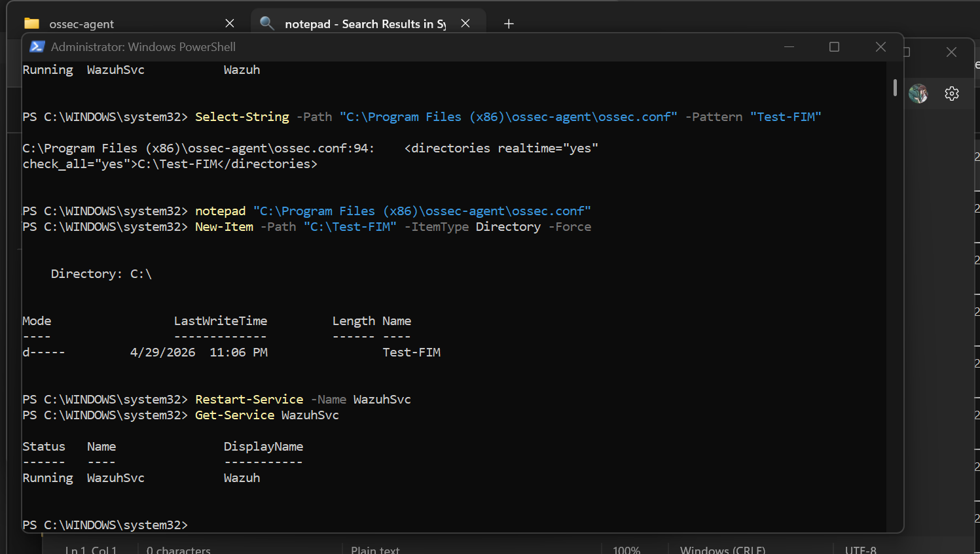Click the PowerShell prompt at the bottom

105,525
